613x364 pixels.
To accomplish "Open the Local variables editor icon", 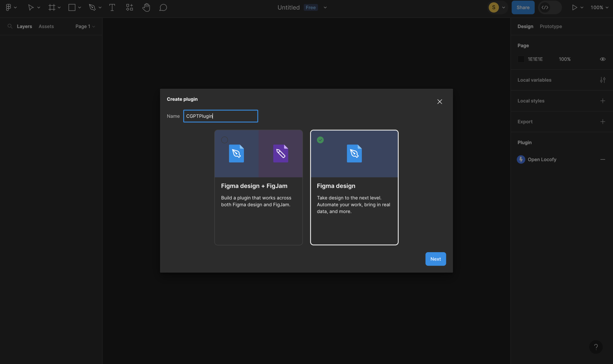I will (603, 80).
